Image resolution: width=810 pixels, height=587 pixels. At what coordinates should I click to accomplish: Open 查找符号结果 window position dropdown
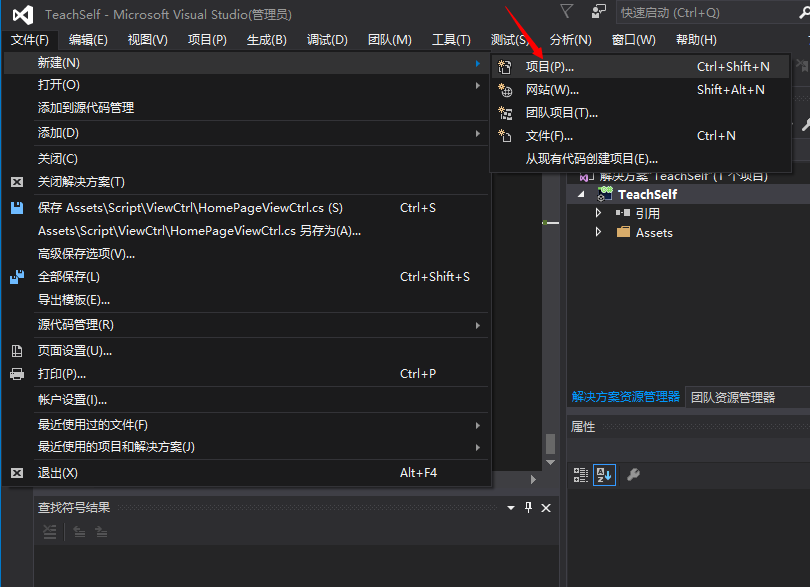(x=511, y=508)
